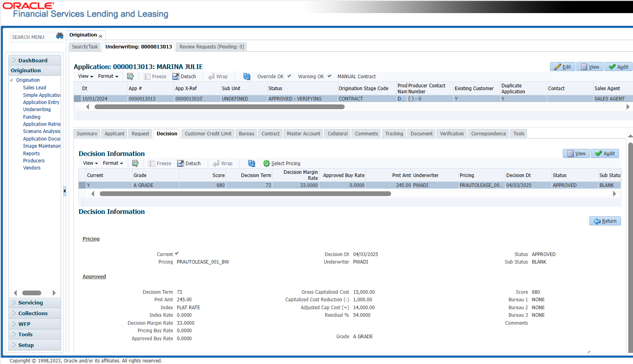Open Scenario Analysis in sidebar
Viewport: 633px width, 364px height.
(x=42, y=131)
